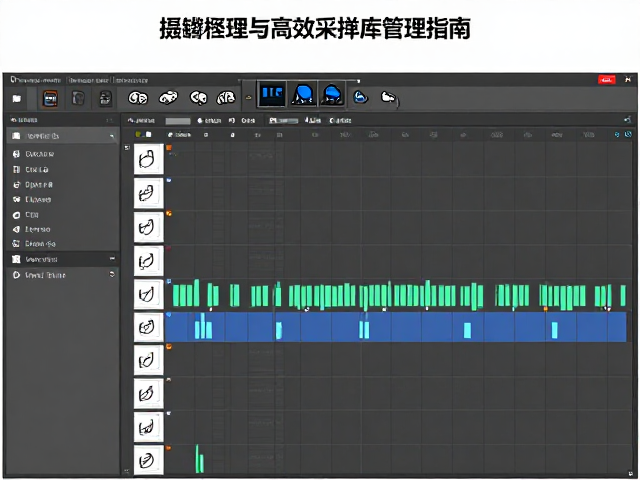
Task: Click the orange color marker on the first track
Action: [169, 148]
